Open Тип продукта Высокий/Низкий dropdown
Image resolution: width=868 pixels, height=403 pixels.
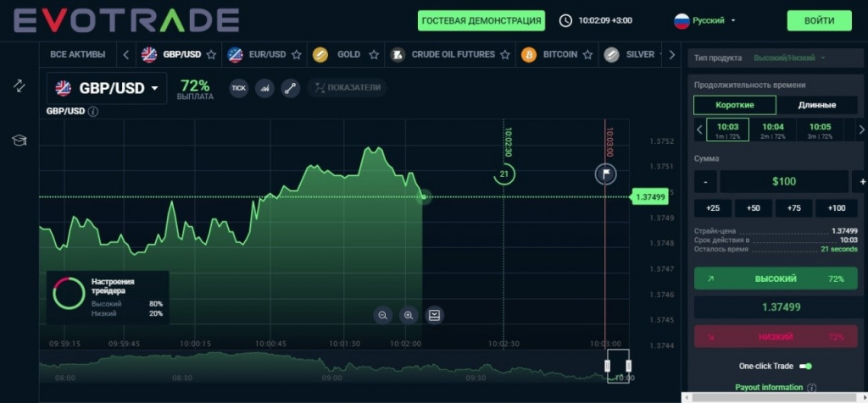click(x=789, y=58)
